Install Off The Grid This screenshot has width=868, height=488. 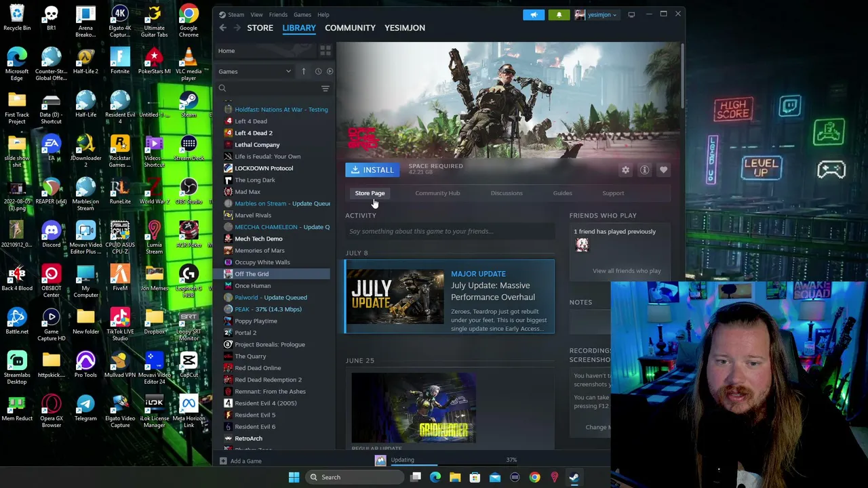click(374, 170)
